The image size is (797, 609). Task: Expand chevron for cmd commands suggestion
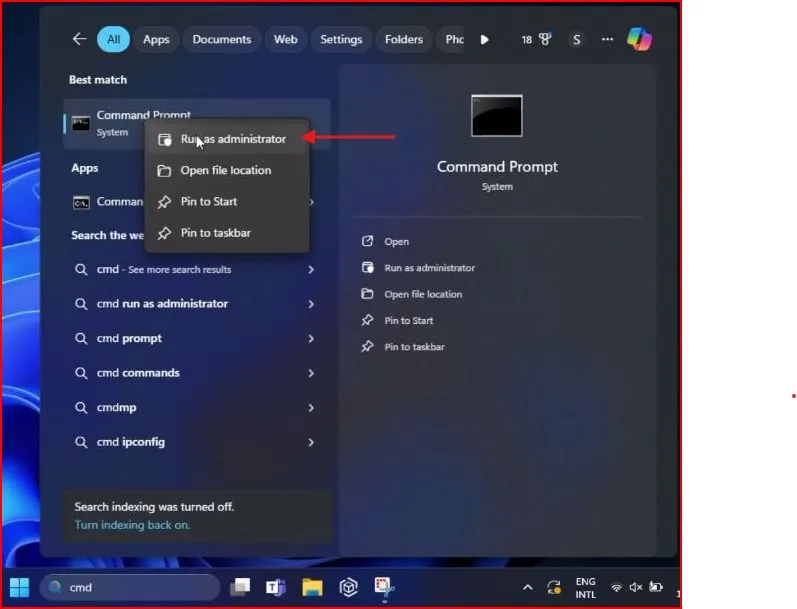[x=311, y=373]
